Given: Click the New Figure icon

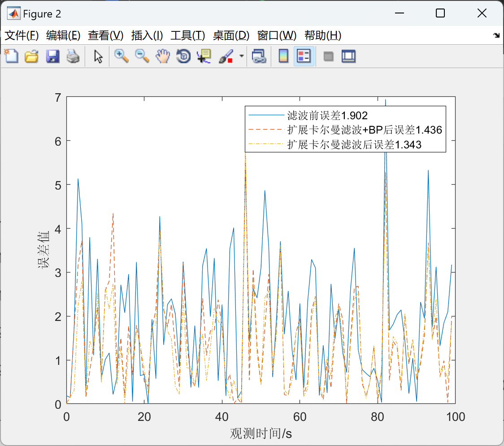Looking at the screenshot, I should coord(11,56).
